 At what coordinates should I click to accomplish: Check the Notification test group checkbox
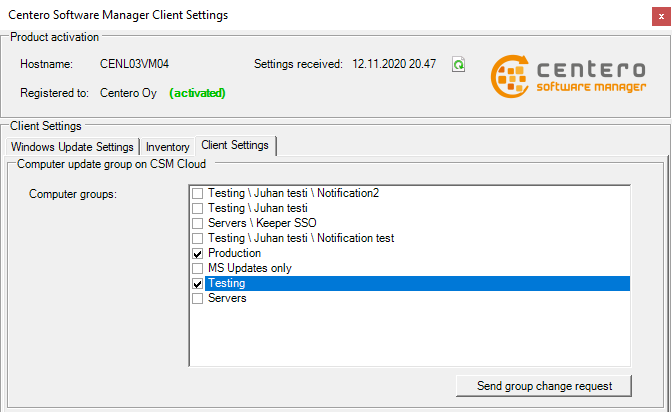(x=198, y=238)
